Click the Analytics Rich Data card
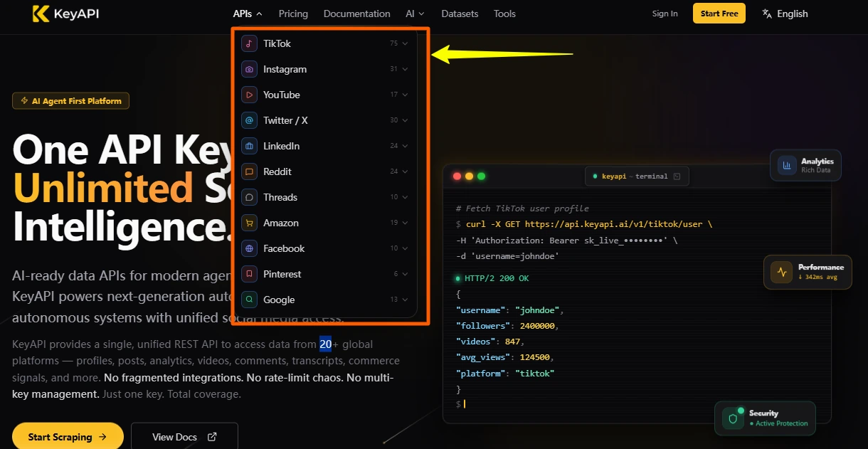The height and width of the screenshot is (449, 868). 806,166
